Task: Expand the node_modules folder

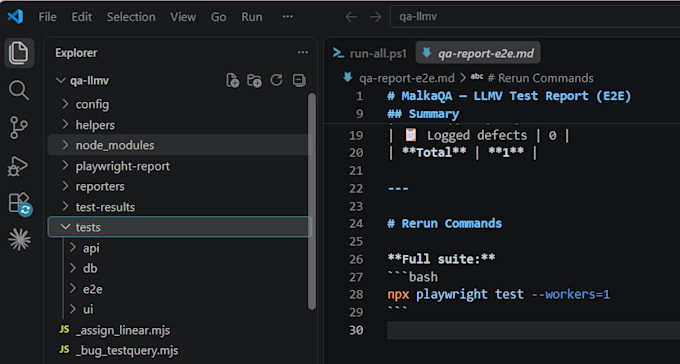Action: coord(180,145)
